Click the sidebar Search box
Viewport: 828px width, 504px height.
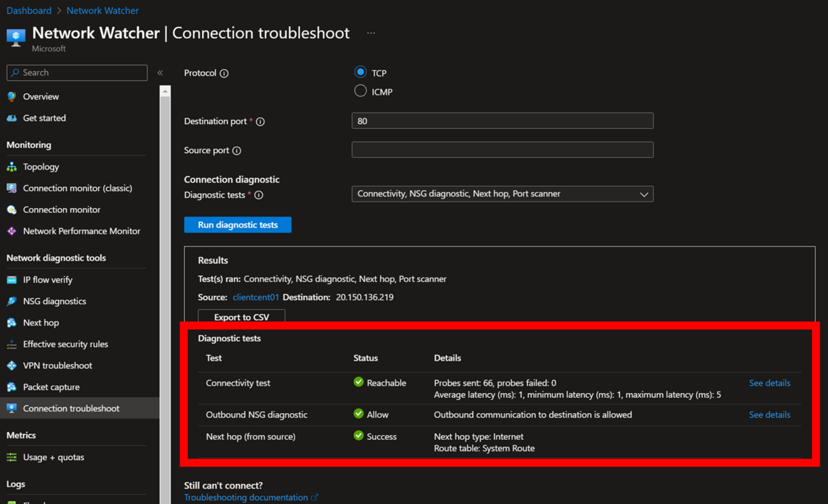coord(77,72)
